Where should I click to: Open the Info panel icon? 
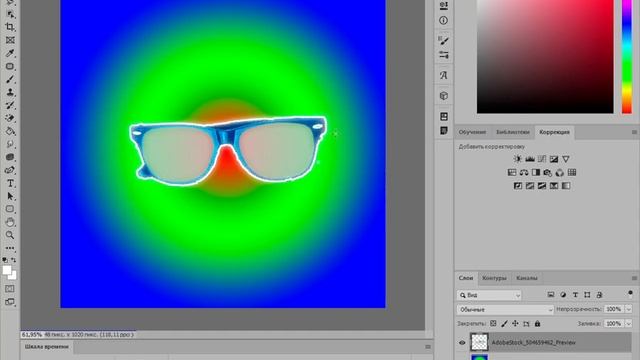pos(443,20)
